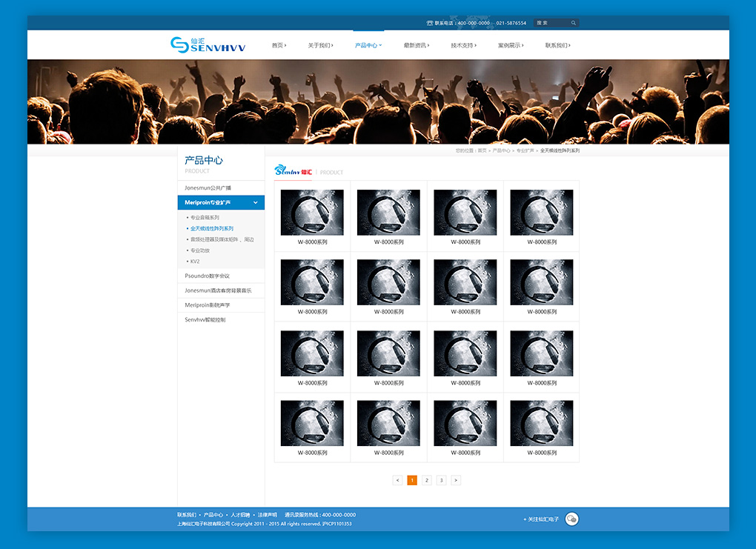This screenshot has height=549, width=756.
Task: Click the 关注仙汇电子 footer link
Action: tap(541, 519)
